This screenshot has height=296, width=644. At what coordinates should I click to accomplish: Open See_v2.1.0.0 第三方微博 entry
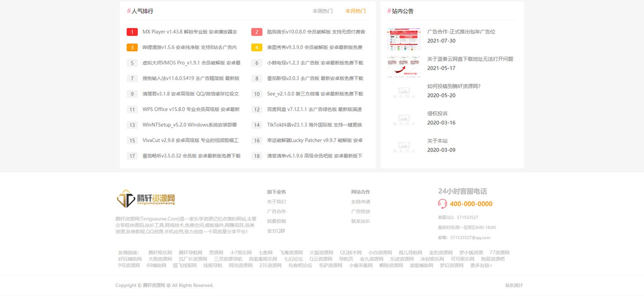(x=315, y=94)
